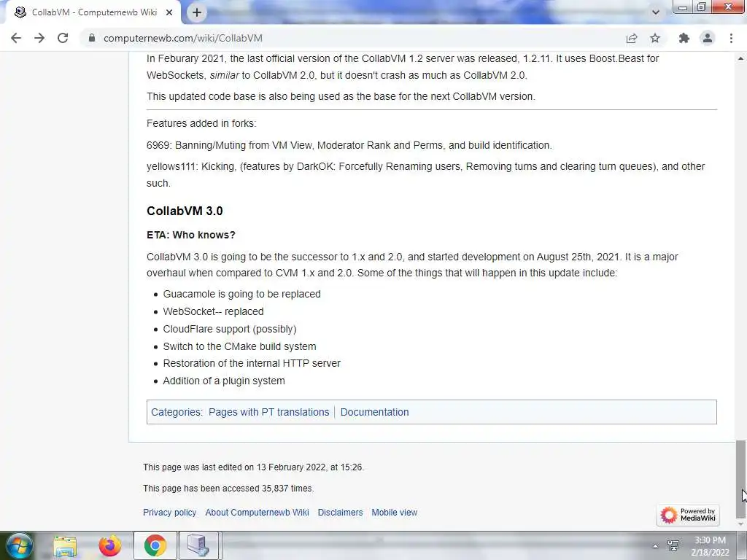Viewport: 747px width, 560px height.
Task: Click 'Features added in forks:' text
Action: point(201,123)
